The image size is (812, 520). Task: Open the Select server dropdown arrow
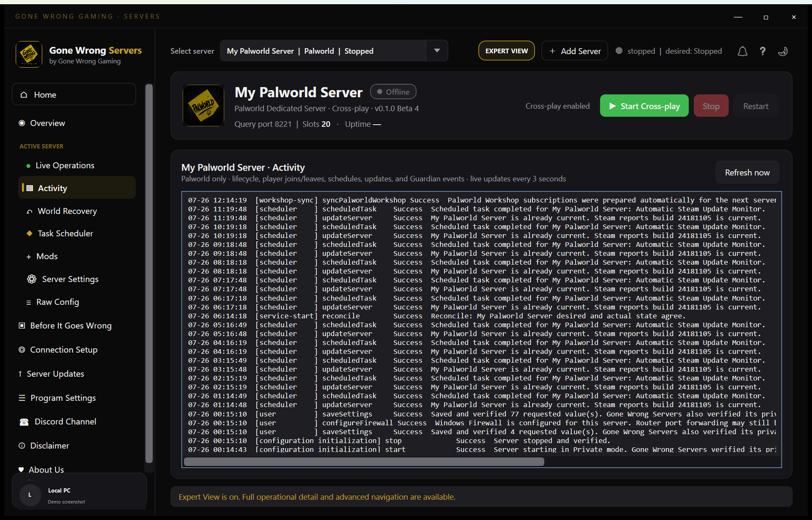tap(437, 51)
